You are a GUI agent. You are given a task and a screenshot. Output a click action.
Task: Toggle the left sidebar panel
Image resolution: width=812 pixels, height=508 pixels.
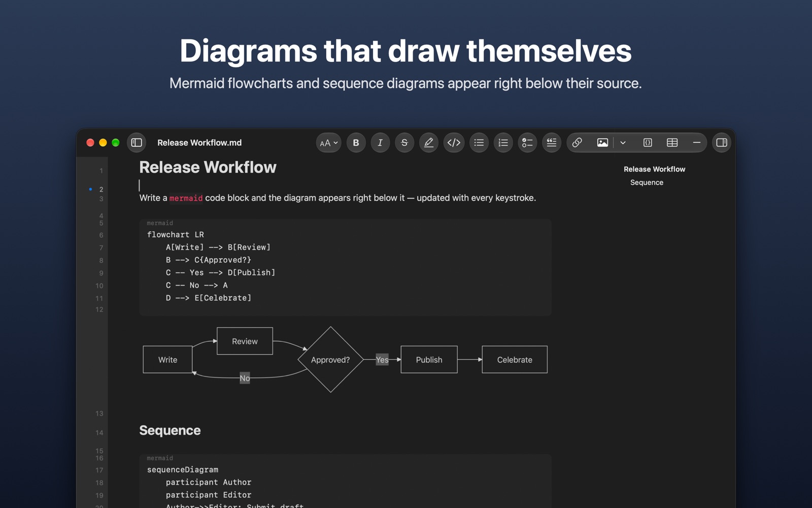point(137,143)
